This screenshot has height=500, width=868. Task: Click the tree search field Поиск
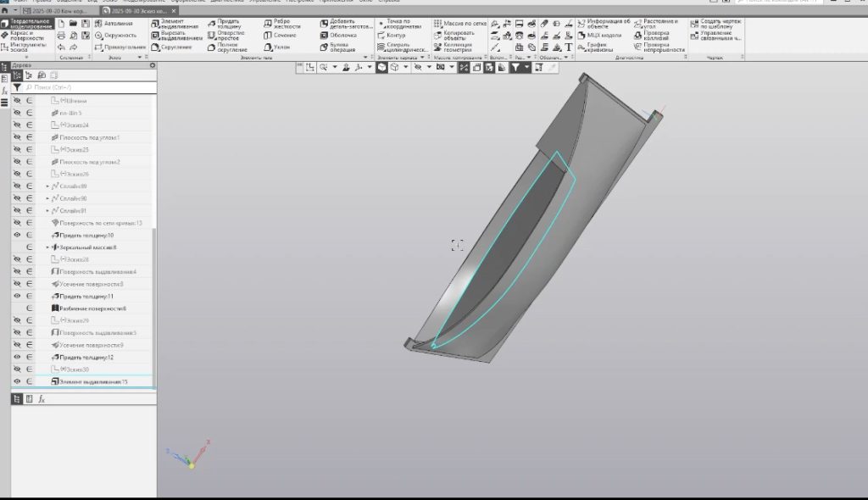(85, 87)
